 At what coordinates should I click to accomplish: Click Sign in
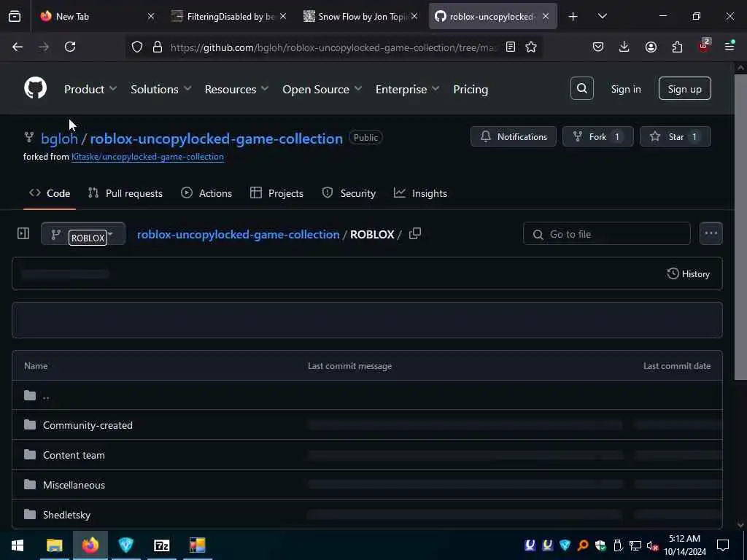[625, 89]
